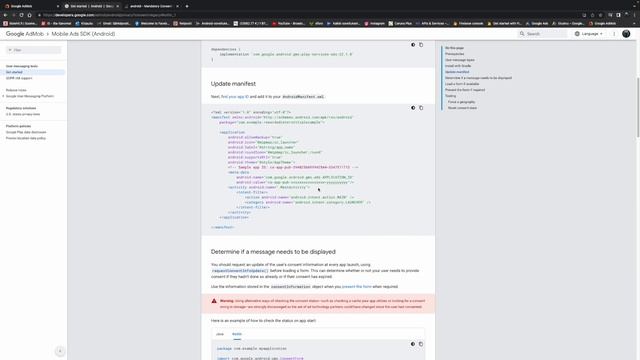Open the Firebase console bookmark

[x=468, y=24]
